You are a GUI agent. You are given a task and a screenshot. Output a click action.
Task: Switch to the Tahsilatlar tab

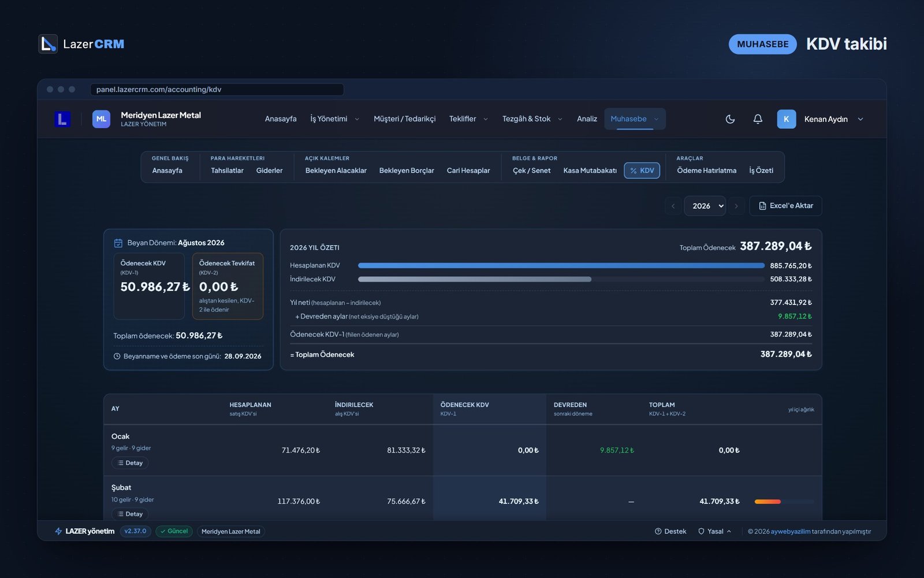pyautogui.click(x=227, y=171)
